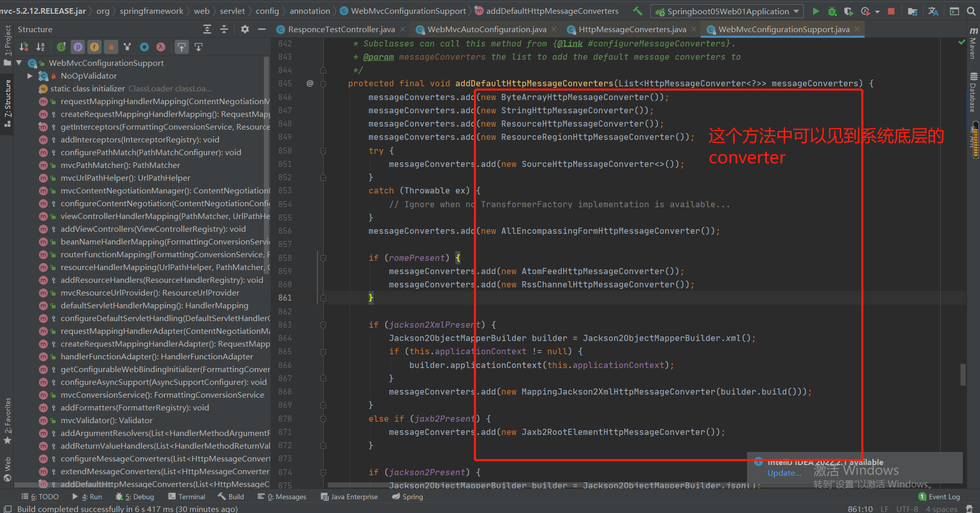Click the profiler run icon
Image resolution: width=980 pixels, height=513 pixels.
click(x=865, y=11)
